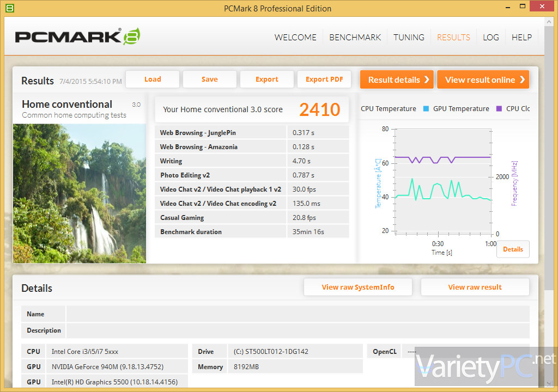Save the benchmark result
The height and width of the screenshot is (392, 558).
[x=209, y=79]
